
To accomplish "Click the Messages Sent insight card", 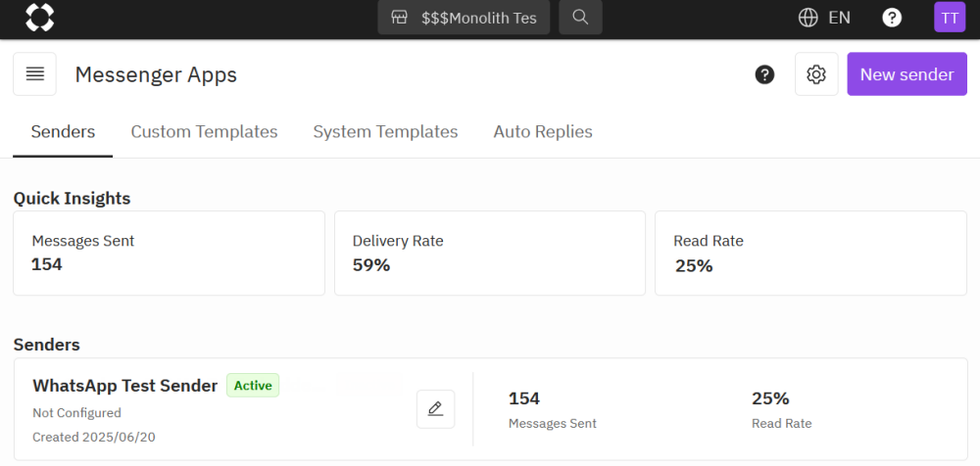I will click(169, 253).
